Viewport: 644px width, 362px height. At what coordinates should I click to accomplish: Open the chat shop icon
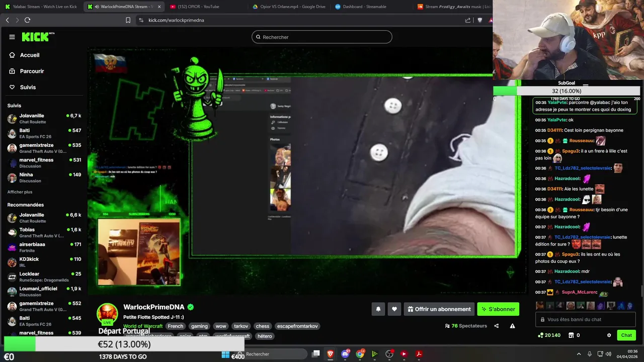(x=571, y=335)
